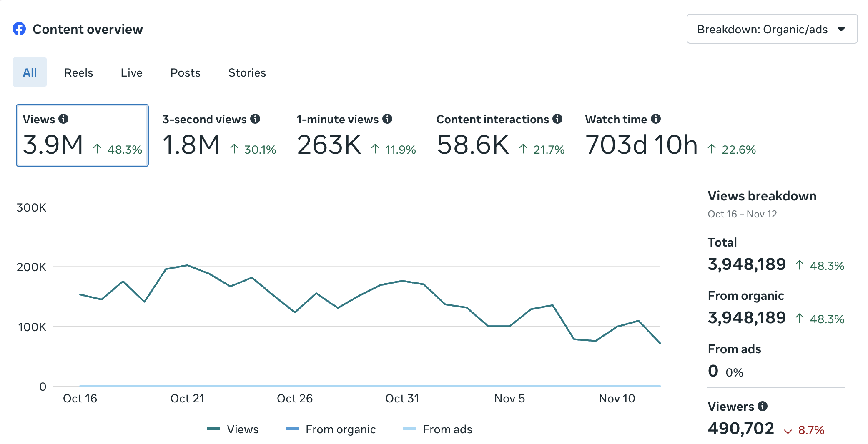
Task: Click info icon beside Content interactions
Action: point(557,119)
